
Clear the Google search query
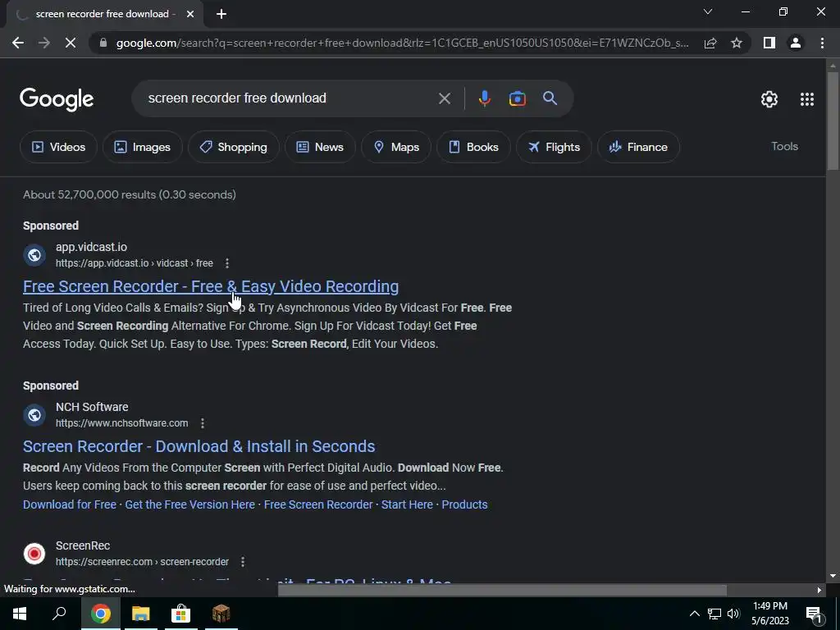[445, 98]
